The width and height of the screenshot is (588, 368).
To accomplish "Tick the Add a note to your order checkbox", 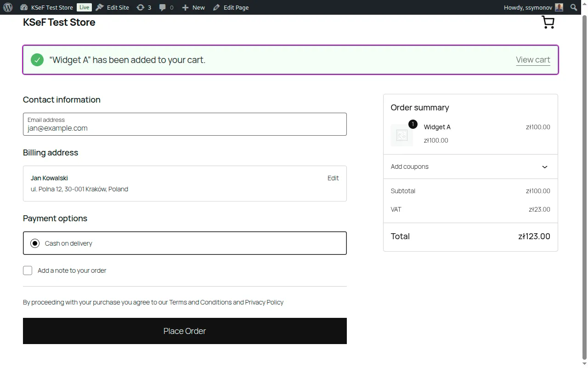I will 28,270.
